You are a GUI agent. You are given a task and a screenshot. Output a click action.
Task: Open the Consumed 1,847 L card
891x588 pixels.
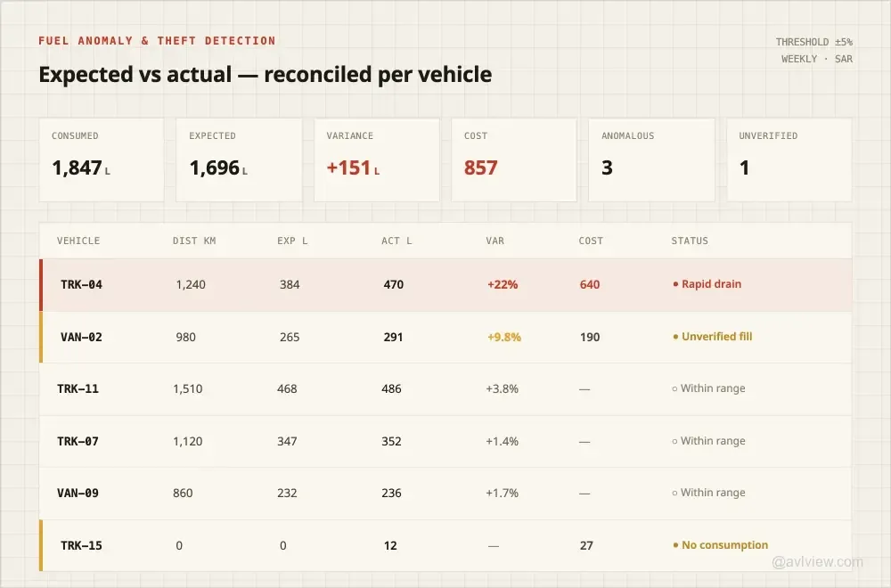tap(102, 159)
